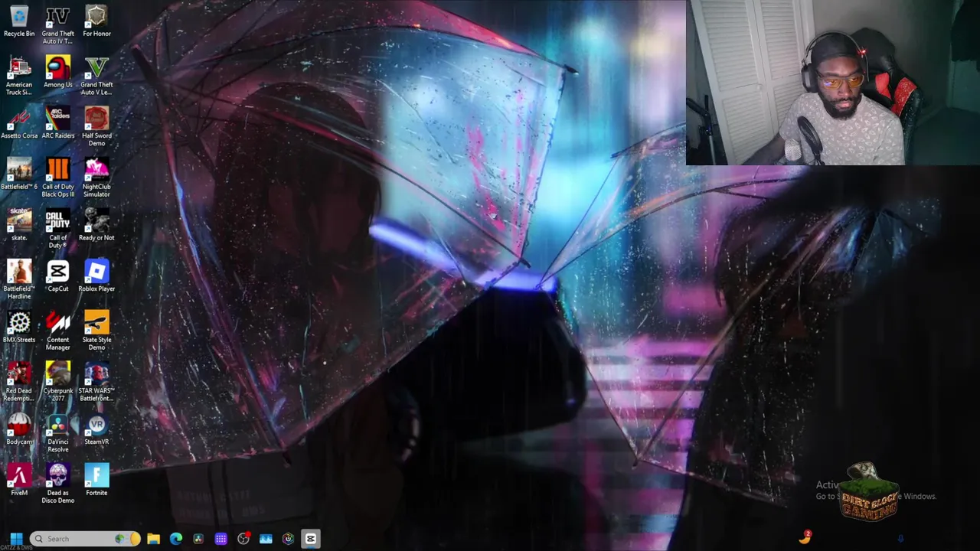Image resolution: width=980 pixels, height=551 pixels.
Task: Click the American Truck Simulator shortcut
Action: (x=19, y=76)
